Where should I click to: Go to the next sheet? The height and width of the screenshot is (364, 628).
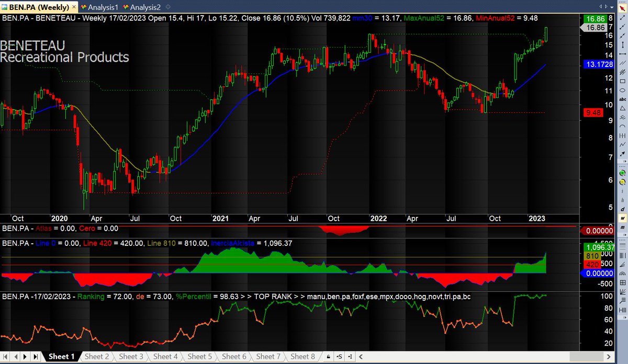pyautogui.click(x=25, y=357)
